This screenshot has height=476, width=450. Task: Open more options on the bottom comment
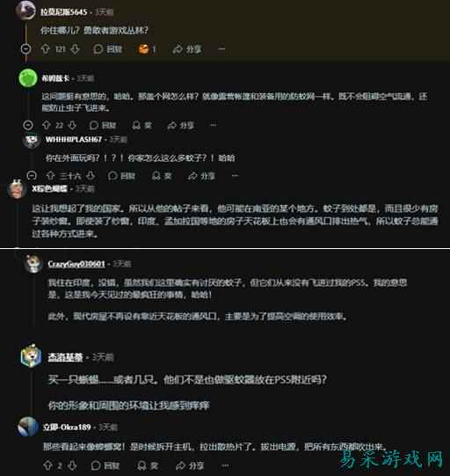click(x=225, y=465)
